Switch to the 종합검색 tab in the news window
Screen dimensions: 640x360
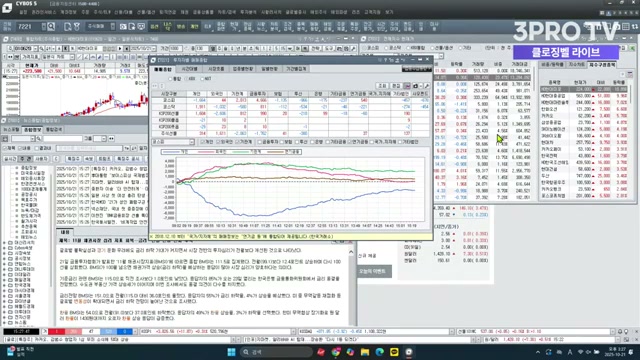pos(54,129)
